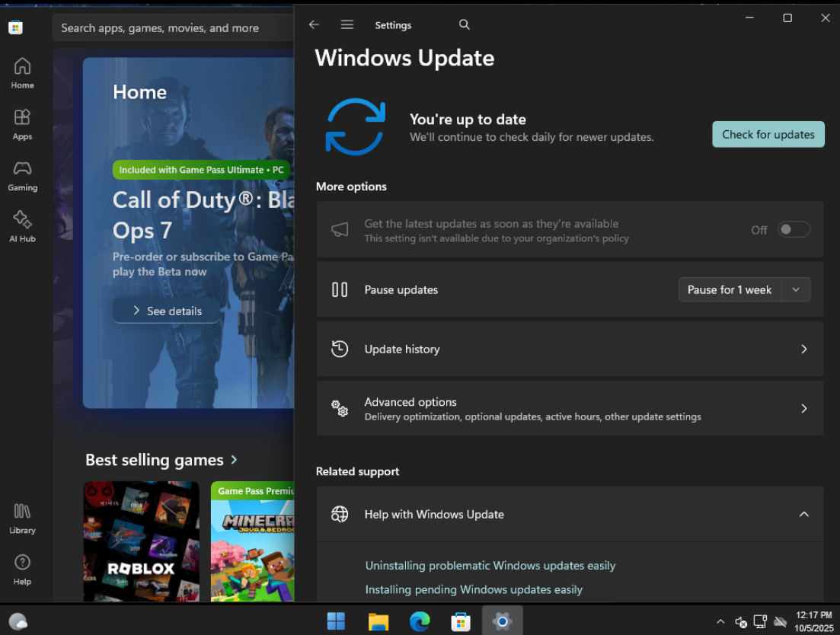Screen dimensions: 840x635
Task: Open the pause duration dropdown arrow
Action: tap(796, 289)
